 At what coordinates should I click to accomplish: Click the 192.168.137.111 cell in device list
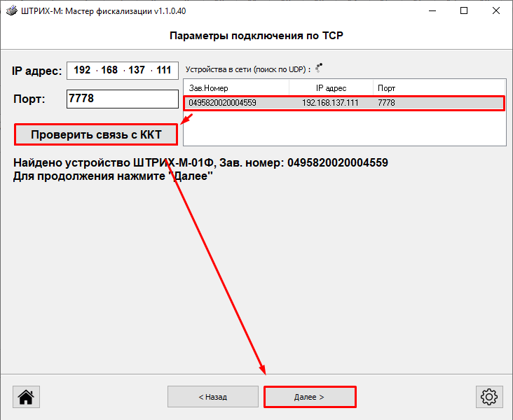(x=330, y=103)
